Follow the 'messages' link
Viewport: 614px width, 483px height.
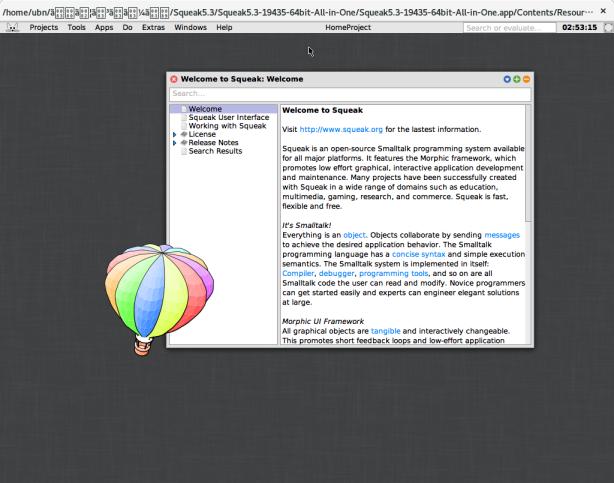tap(502, 235)
